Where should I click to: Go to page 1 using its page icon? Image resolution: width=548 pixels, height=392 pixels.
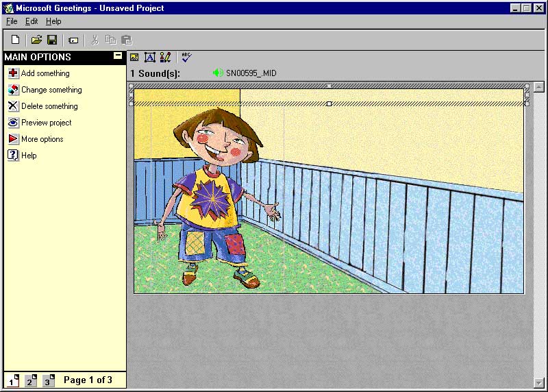click(14, 380)
